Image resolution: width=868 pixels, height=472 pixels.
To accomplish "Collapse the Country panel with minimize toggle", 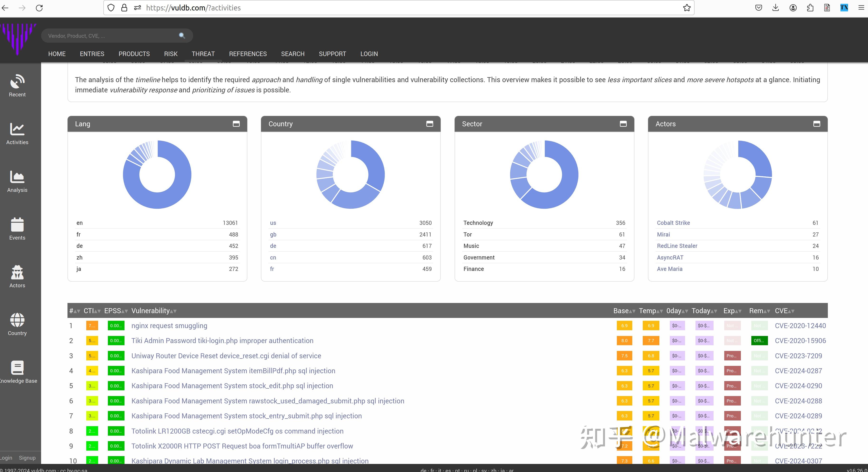I will [x=430, y=124].
